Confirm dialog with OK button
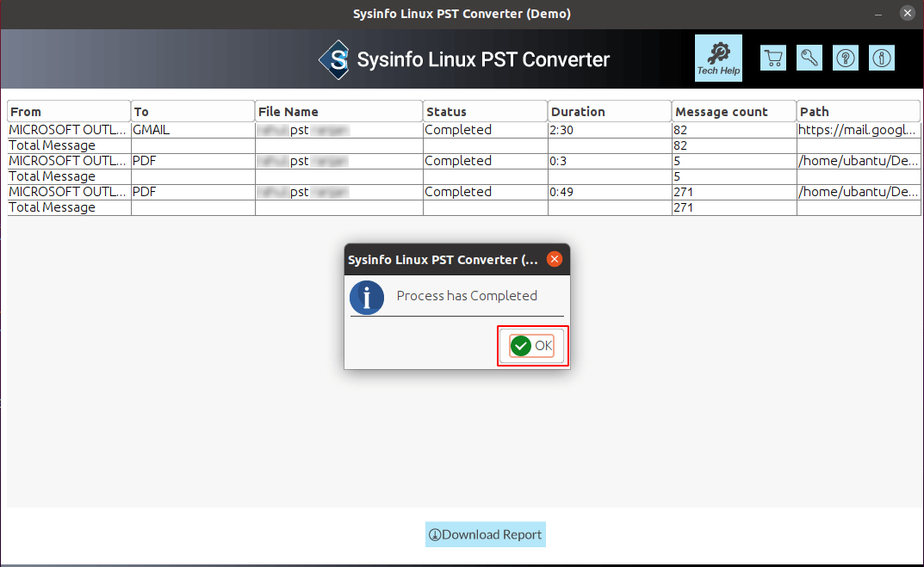 531,346
